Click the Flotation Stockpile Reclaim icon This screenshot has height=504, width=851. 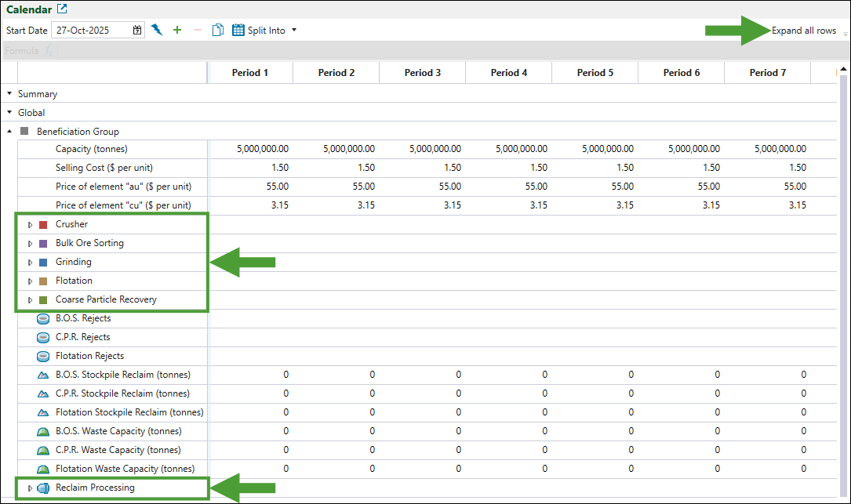pos(44,412)
